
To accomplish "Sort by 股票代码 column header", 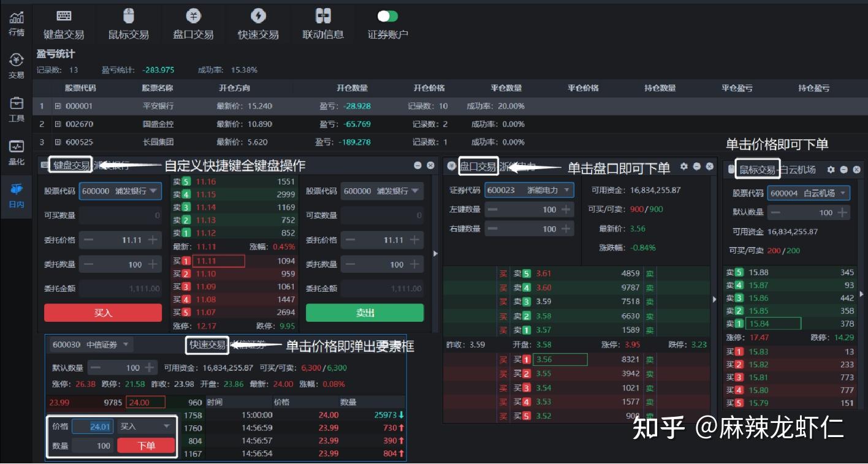I will pyautogui.click(x=80, y=88).
